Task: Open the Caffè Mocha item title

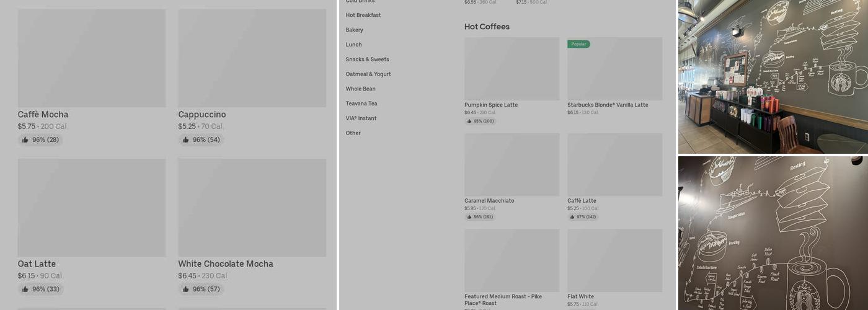Action: [x=43, y=115]
